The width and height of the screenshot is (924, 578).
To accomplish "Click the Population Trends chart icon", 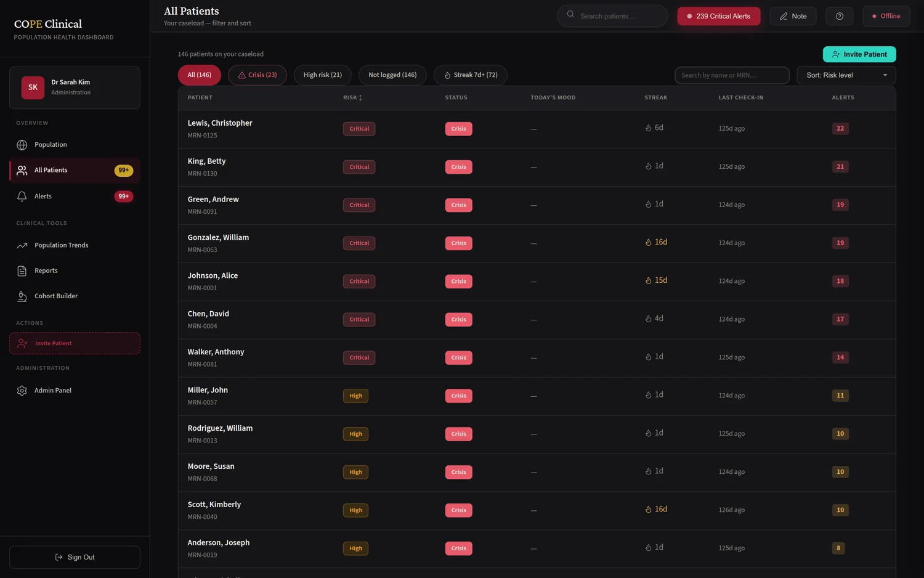I will point(22,245).
